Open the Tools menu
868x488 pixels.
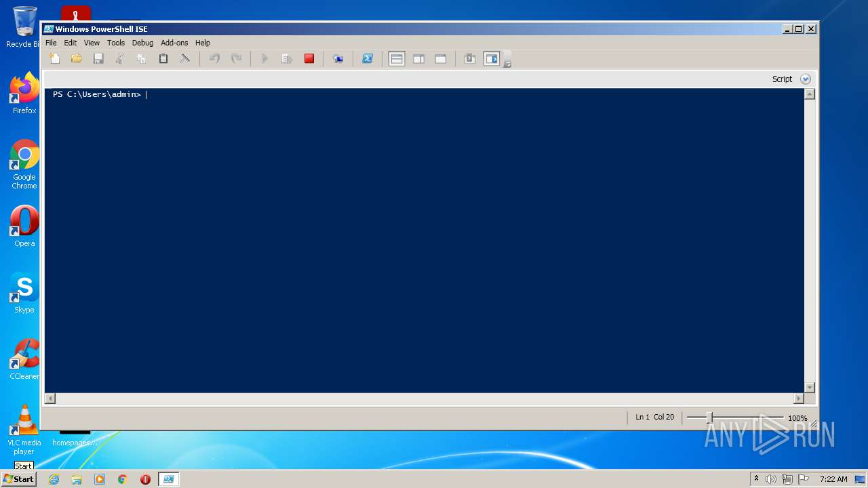(x=116, y=43)
